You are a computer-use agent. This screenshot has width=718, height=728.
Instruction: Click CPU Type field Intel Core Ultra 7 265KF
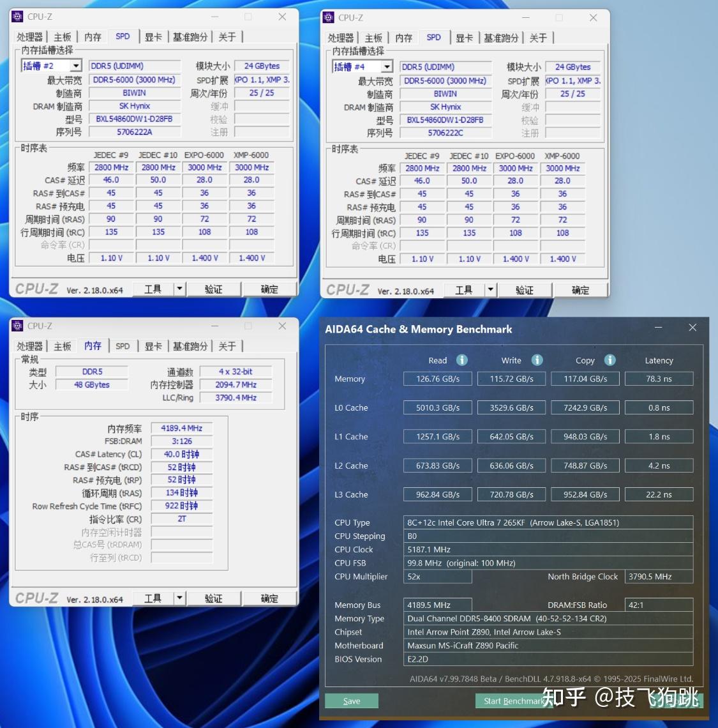(x=548, y=522)
